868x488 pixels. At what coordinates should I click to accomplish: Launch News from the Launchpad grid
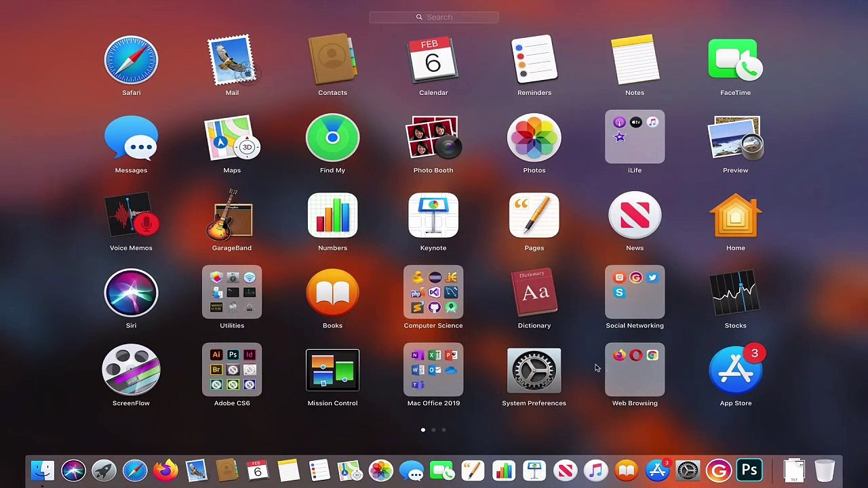point(635,216)
